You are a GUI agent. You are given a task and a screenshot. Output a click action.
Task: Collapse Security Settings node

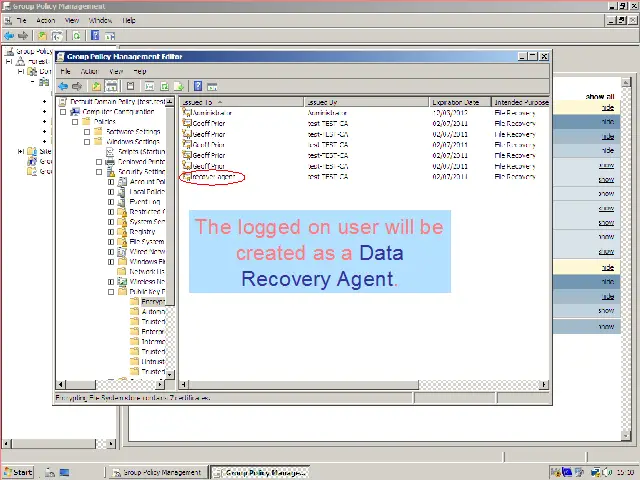[x=99, y=172]
